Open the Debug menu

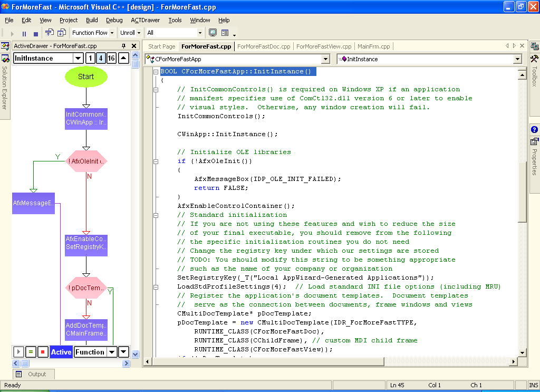tap(114, 20)
